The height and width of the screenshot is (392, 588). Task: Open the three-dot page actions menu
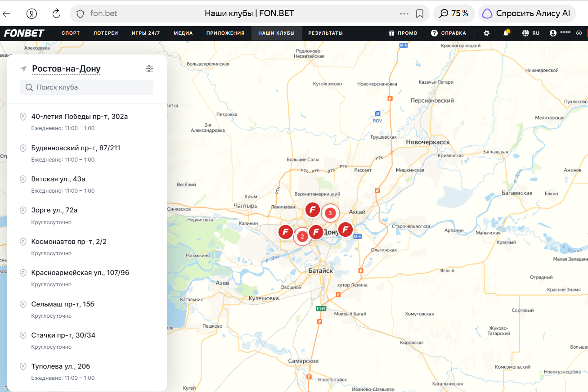pos(404,14)
